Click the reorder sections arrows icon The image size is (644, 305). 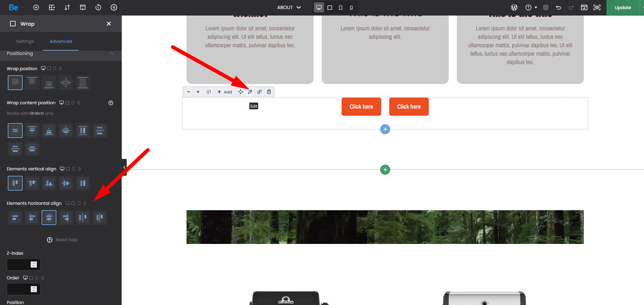click(67, 7)
